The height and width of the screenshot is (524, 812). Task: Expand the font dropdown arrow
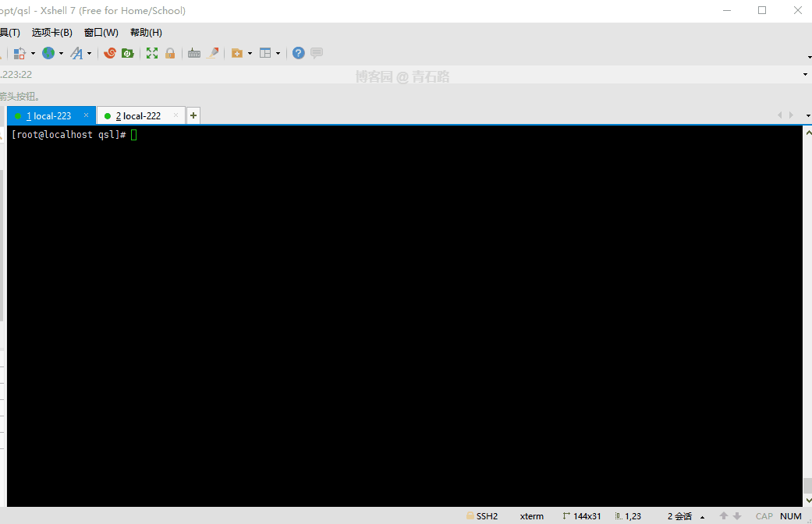click(89, 53)
